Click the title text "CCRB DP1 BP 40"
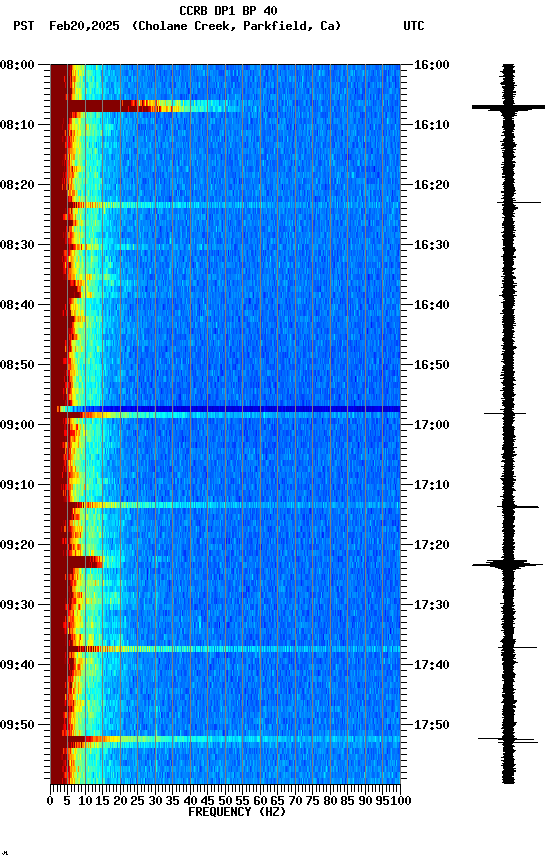The width and height of the screenshot is (552, 864). (228, 11)
